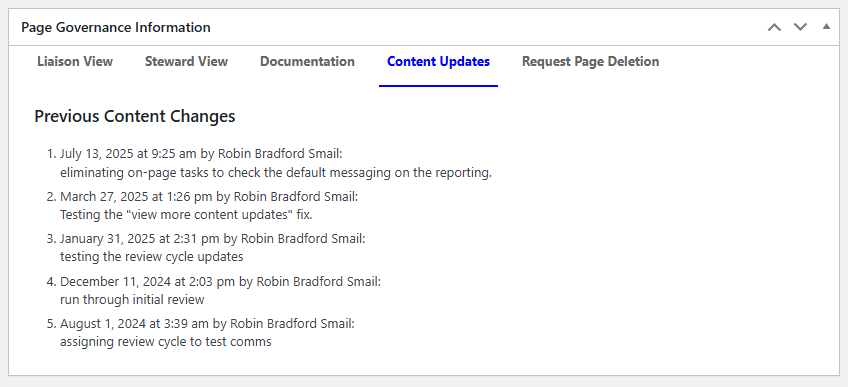Select the Content Updates tab
The width and height of the screenshot is (848, 387).
(x=439, y=62)
